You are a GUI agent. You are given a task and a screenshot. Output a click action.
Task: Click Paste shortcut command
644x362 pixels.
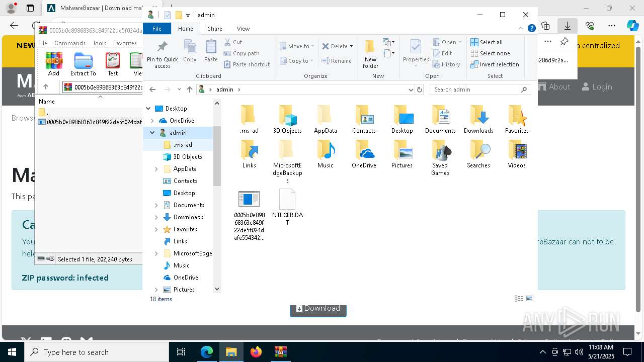pos(247,64)
